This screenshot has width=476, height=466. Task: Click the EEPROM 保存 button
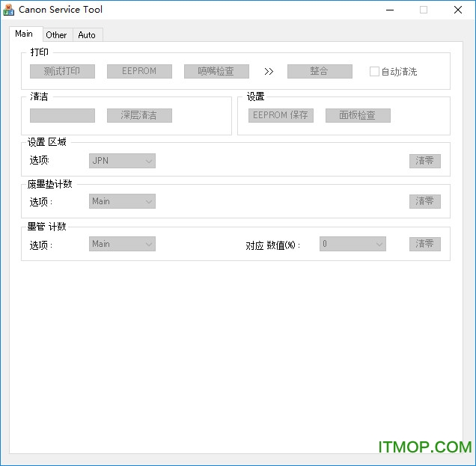(281, 116)
